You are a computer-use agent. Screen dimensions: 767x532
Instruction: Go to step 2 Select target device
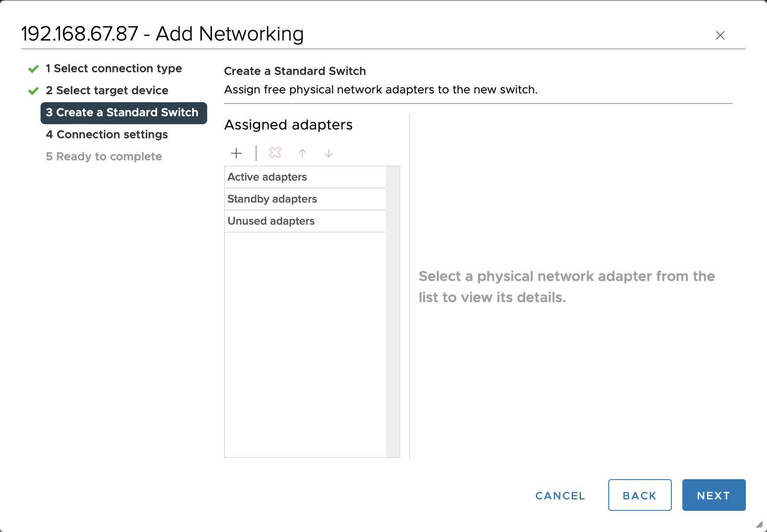click(107, 91)
